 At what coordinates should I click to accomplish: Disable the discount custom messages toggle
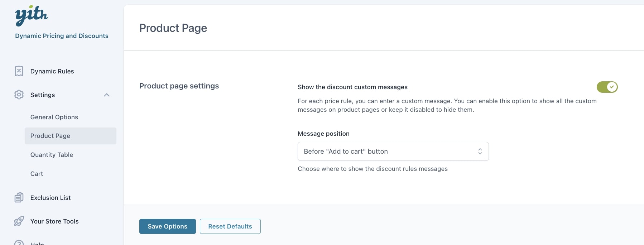[x=607, y=87]
